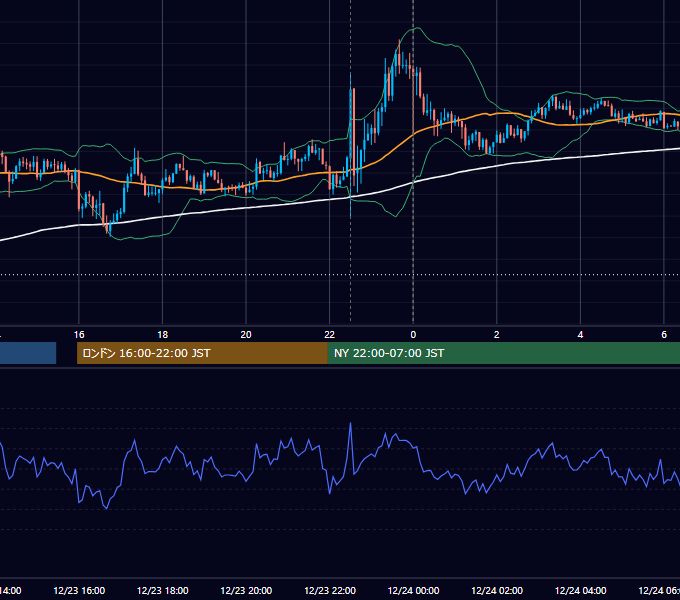Screen dimensions: 680x600
Task: Click the upper axis hour label 0
Action: [413, 334]
